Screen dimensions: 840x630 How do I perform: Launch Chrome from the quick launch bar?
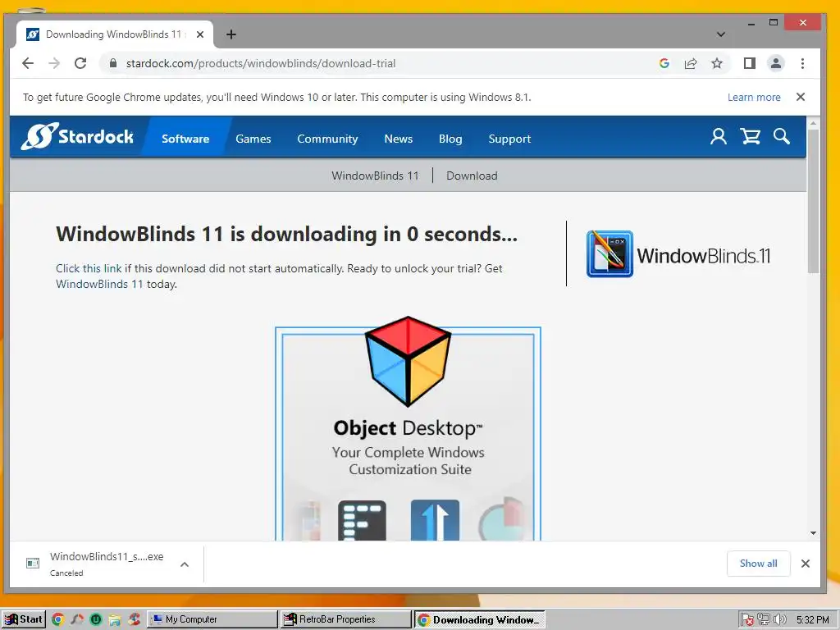tap(57, 619)
